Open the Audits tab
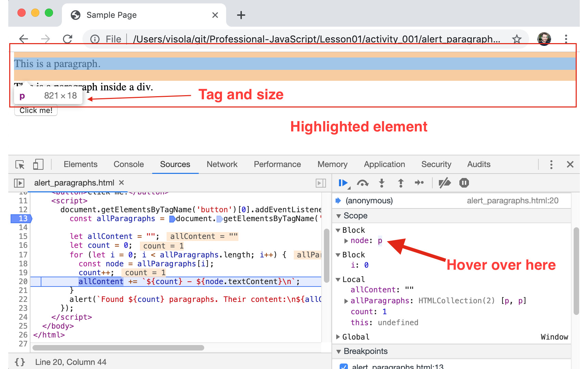 tap(479, 164)
